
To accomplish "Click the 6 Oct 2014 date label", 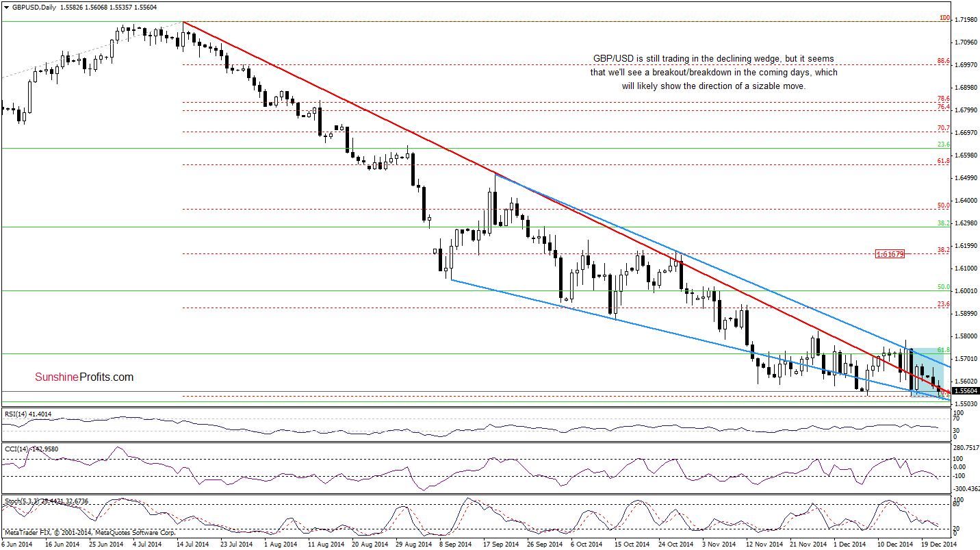I will [x=587, y=544].
